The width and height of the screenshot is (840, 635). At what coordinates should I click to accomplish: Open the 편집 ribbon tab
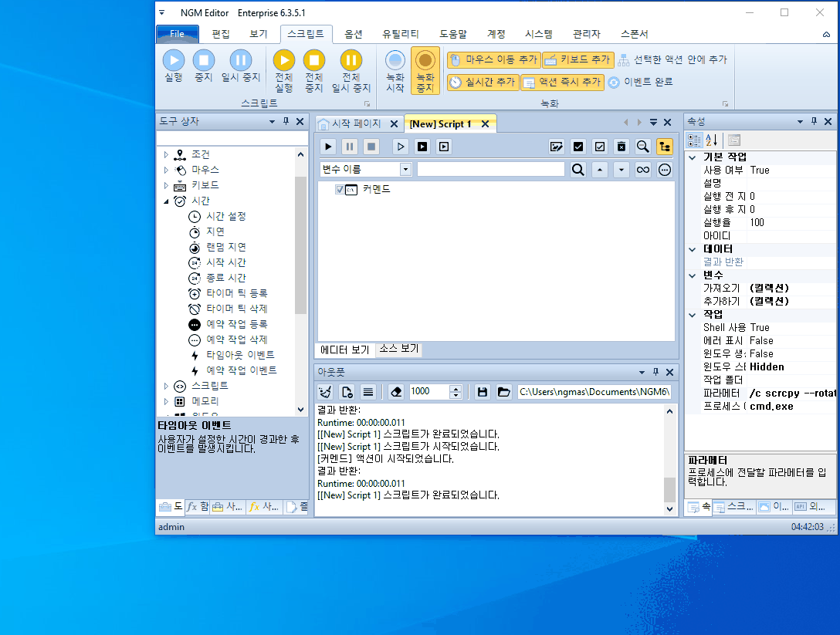click(x=221, y=34)
